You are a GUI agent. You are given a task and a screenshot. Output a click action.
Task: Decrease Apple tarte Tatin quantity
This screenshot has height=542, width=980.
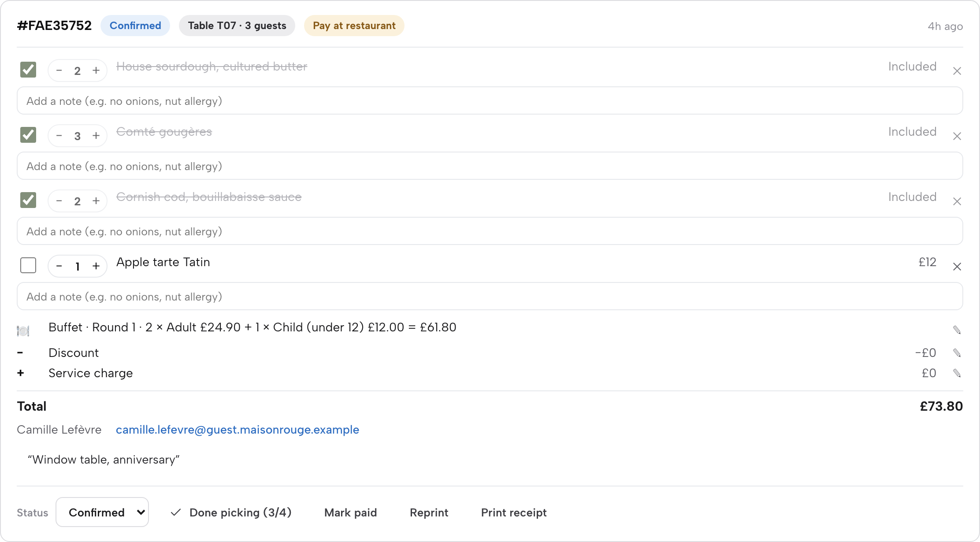pyautogui.click(x=59, y=266)
